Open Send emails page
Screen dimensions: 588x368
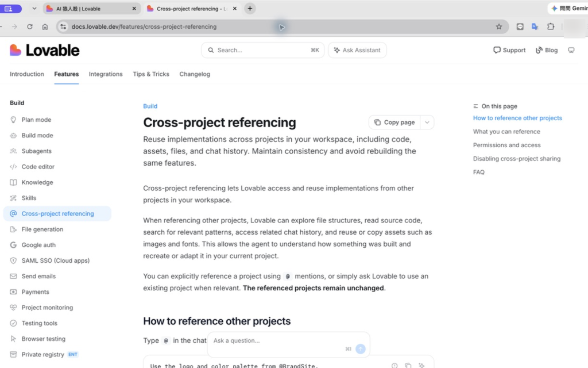click(38, 277)
